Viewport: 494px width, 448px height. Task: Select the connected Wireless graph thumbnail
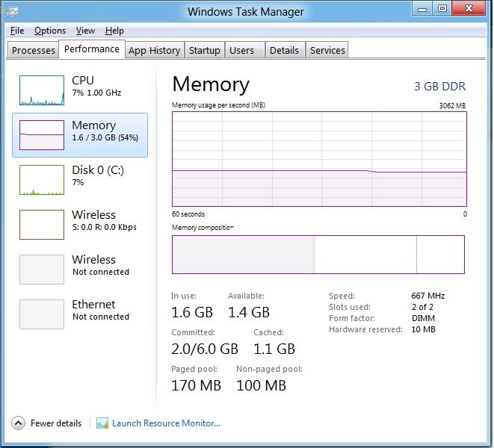pyautogui.click(x=42, y=225)
